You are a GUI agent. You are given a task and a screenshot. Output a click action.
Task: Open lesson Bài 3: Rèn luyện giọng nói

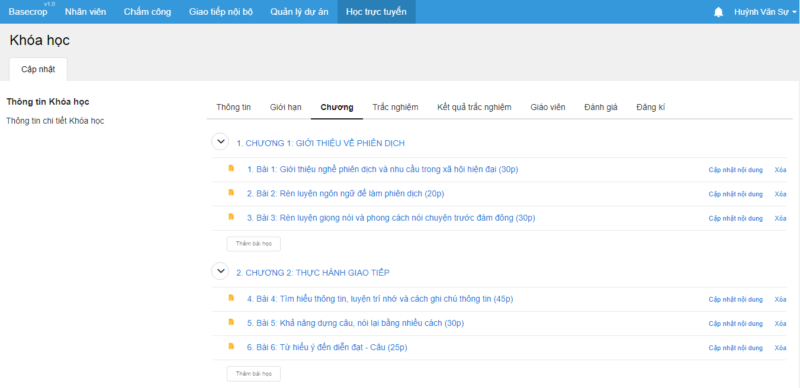coord(391,218)
